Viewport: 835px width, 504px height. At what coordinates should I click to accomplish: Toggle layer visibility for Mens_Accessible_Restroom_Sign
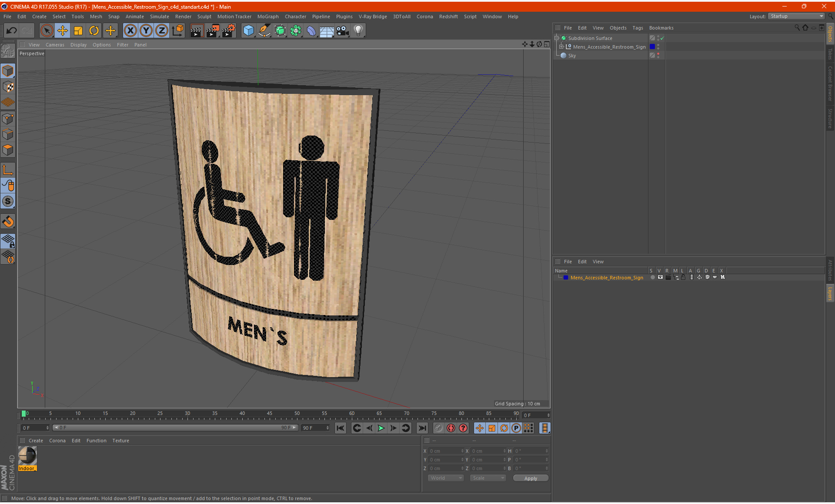660,277
